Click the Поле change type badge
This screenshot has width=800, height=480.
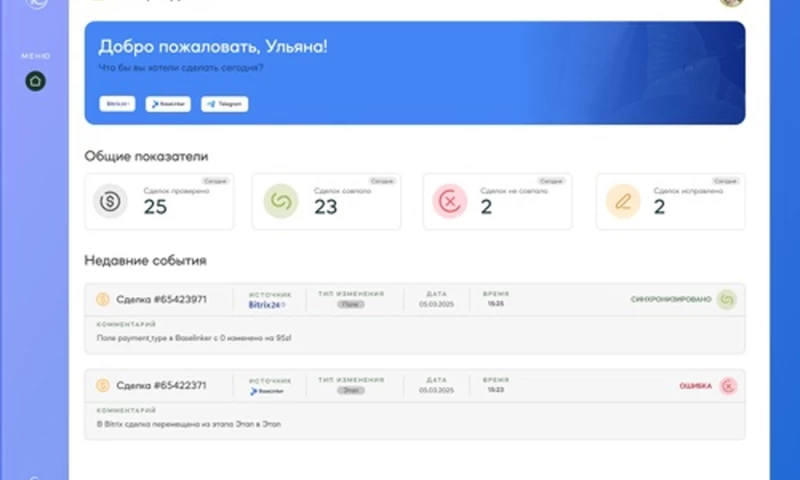click(x=351, y=304)
